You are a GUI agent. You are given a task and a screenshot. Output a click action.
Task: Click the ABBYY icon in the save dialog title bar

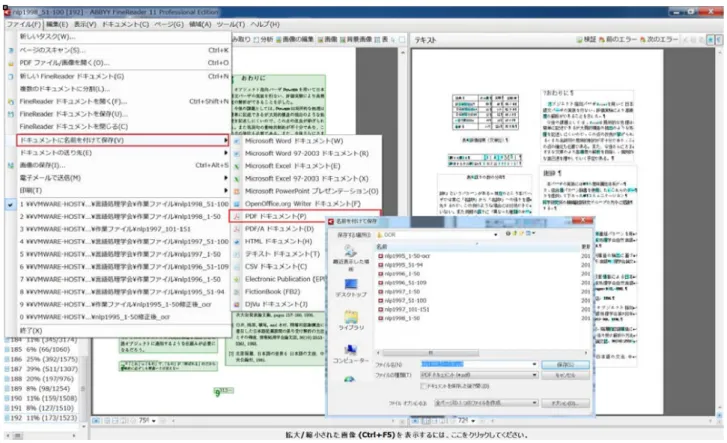(331, 222)
